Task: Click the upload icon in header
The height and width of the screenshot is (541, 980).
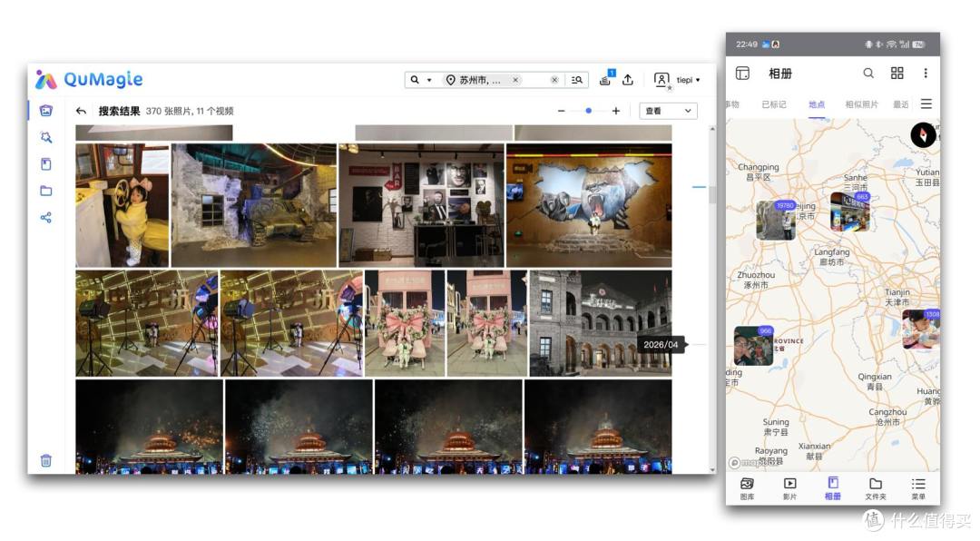Action: pyautogui.click(x=628, y=80)
